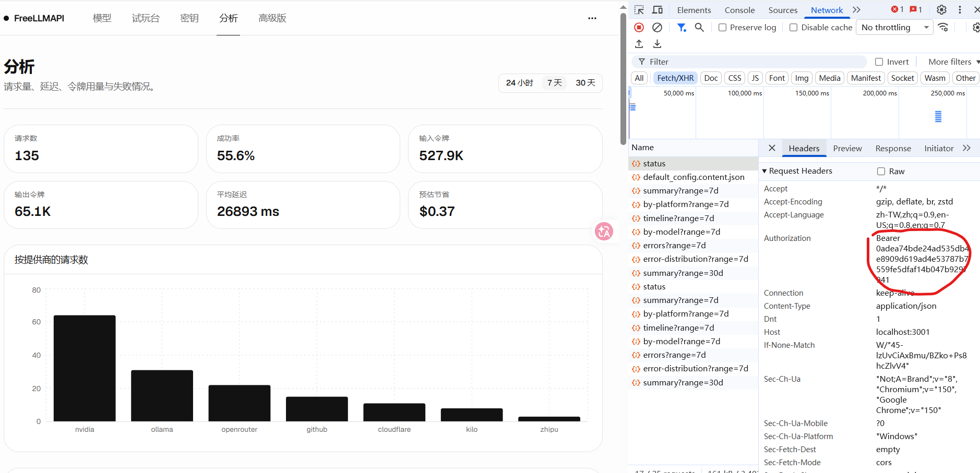This screenshot has height=473, width=980.
Task: Select the JS filter chip
Action: pyautogui.click(x=755, y=78)
